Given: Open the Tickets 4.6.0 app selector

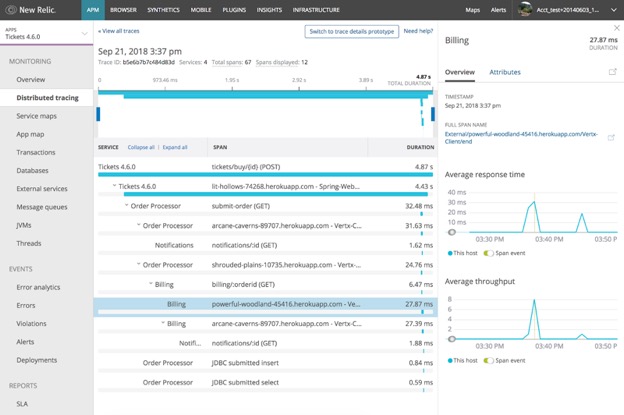Looking at the screenshot, I should click(47, 33).
